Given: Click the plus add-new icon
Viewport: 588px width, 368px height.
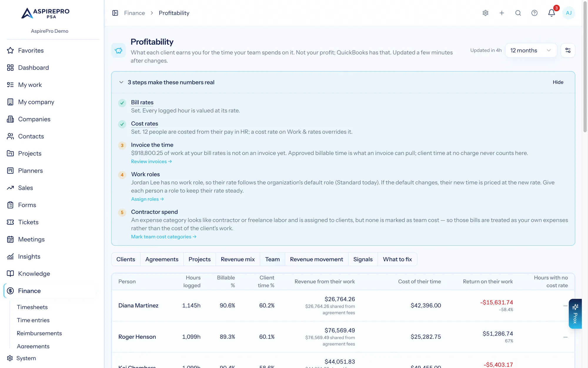Looking at the screenshot, I should pos(502,13).
